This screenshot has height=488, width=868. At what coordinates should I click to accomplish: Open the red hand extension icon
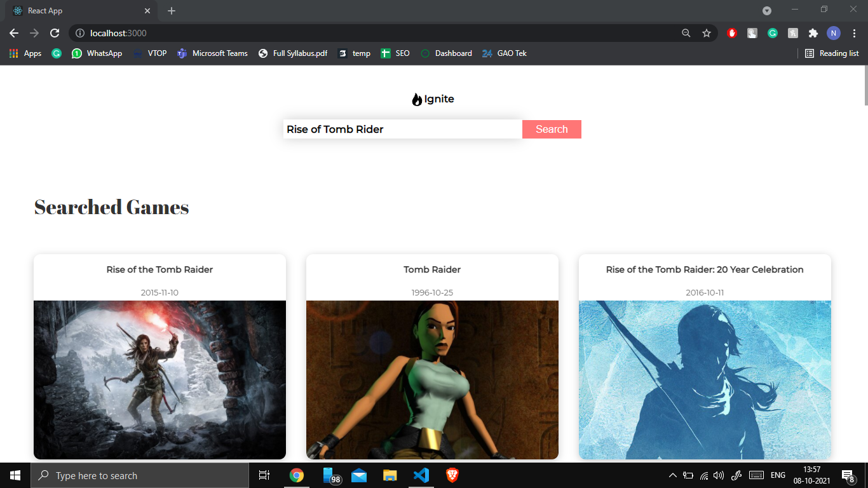pyautogui.click(x=732, y=33)
